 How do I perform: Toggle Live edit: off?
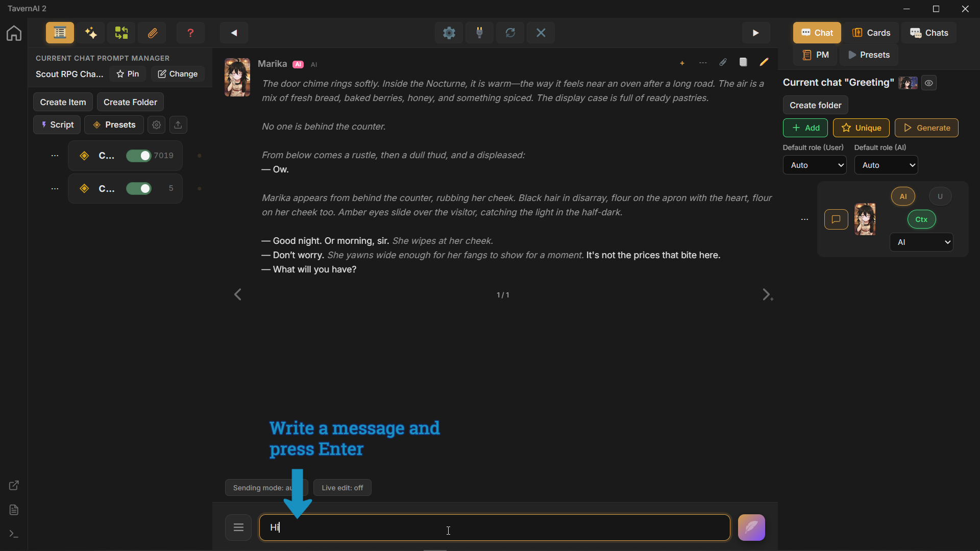click(342, 488)
